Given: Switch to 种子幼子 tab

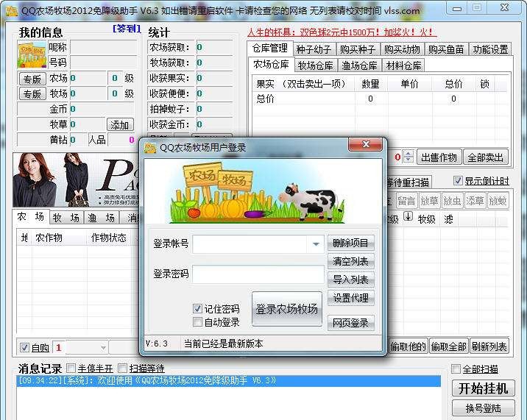Looking at the screenshot, I should point(314,49).
